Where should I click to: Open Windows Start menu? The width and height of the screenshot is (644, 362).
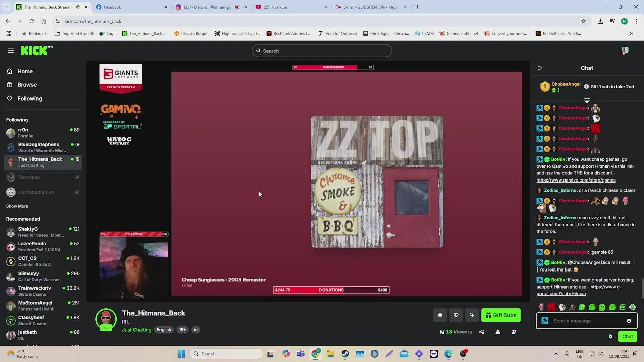coord(181,354)
